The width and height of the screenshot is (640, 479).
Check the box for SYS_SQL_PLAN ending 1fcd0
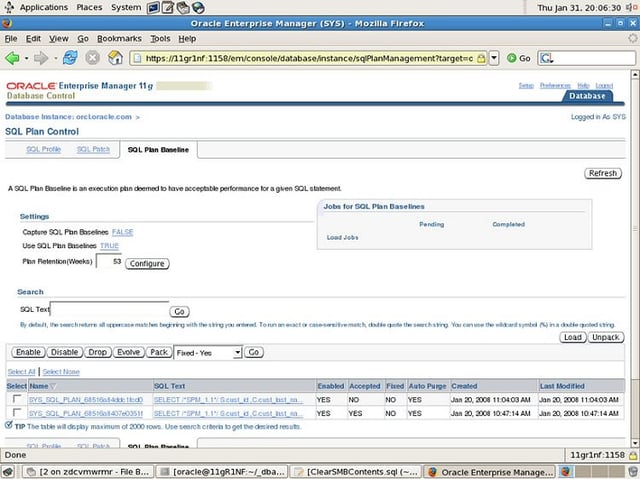[x=17, y=399]
